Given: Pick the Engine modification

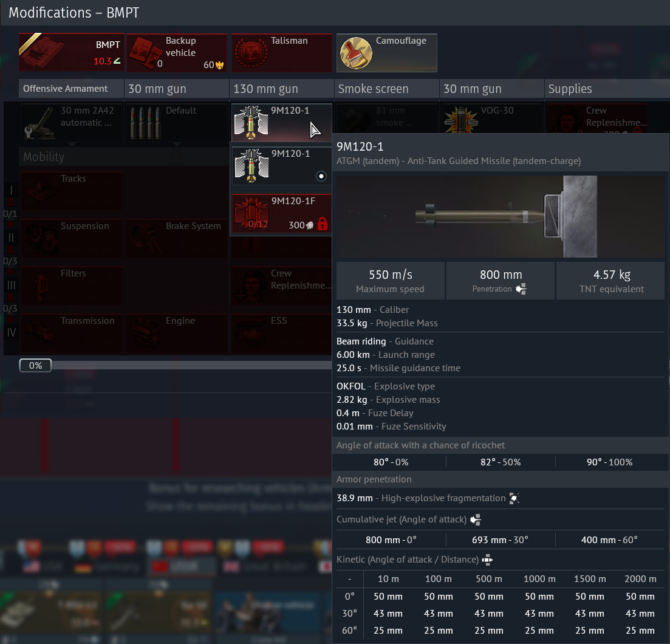Looking at the screenshot, I should click(176, 332).
